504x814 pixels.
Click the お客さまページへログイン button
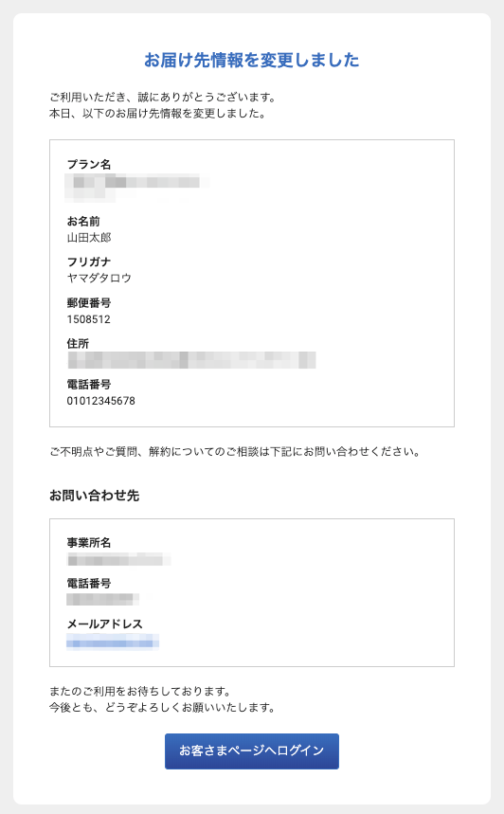click(252, 751)
